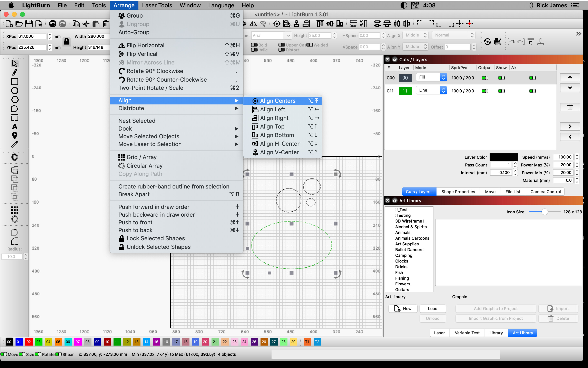Choose the Ellipse tool

[x=15, y=91]
